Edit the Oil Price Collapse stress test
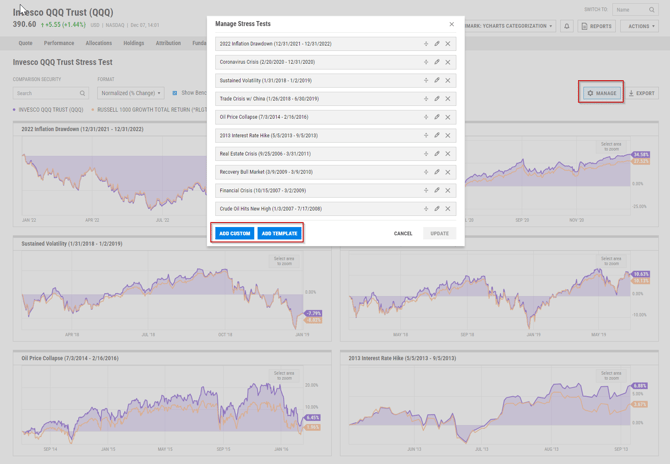The image size is (670, 464). [437, 117]
